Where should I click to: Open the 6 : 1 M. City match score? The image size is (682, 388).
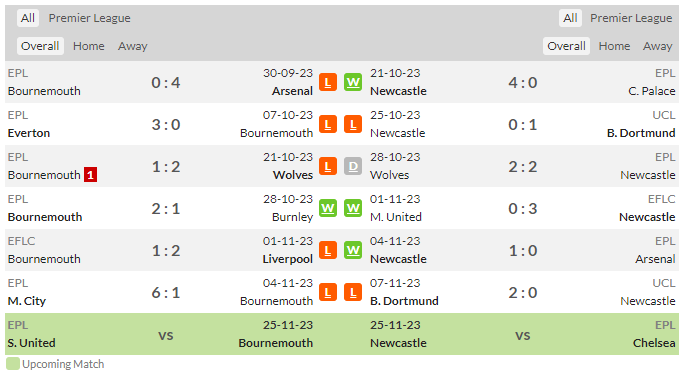click(x=165, y=293)
